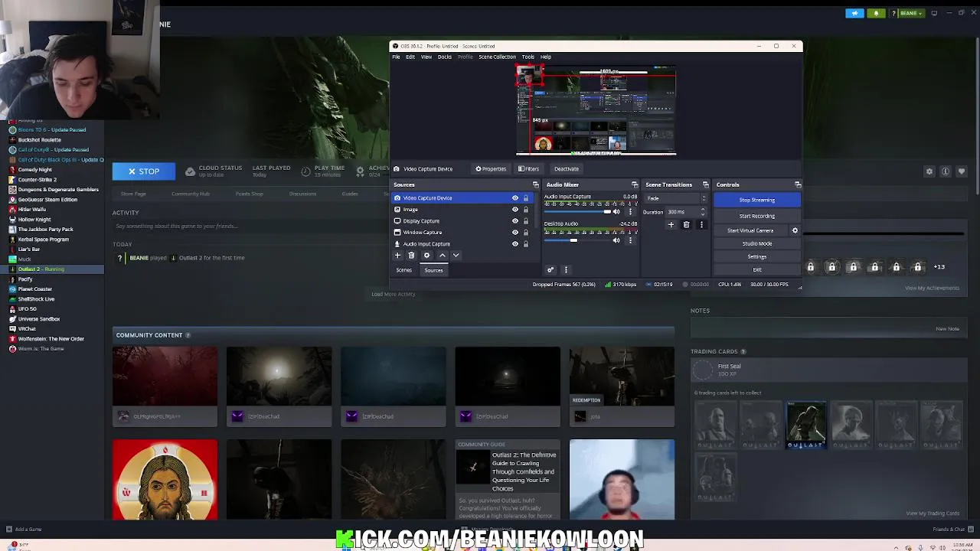Open the OBS File menu
Viewport: 980px width, 551px height.
pos(396,57)
